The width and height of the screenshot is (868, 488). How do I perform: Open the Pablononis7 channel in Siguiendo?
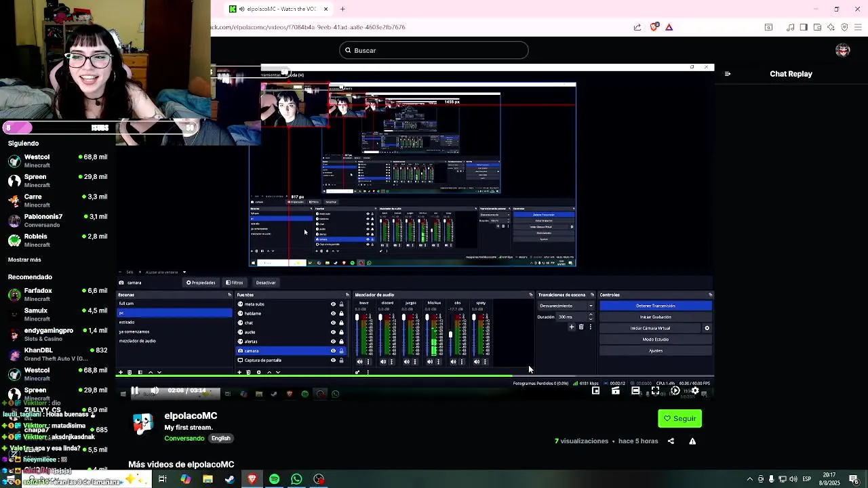[58, 220]
